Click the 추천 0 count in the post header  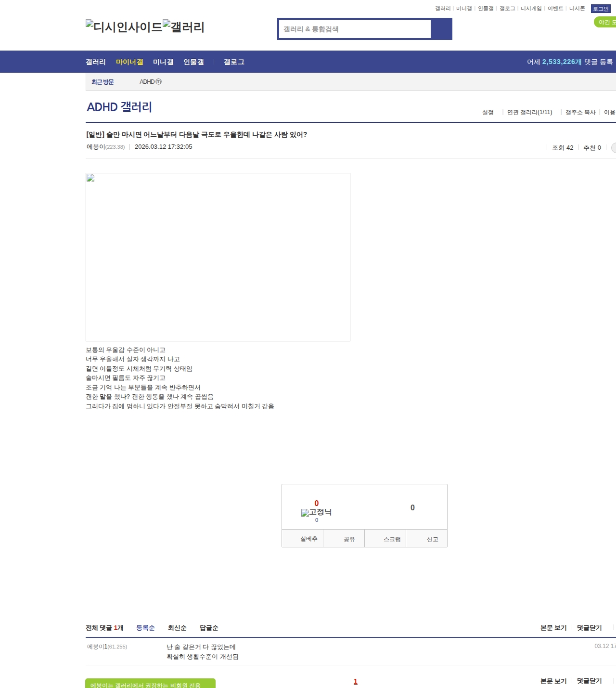click(592, 148)
